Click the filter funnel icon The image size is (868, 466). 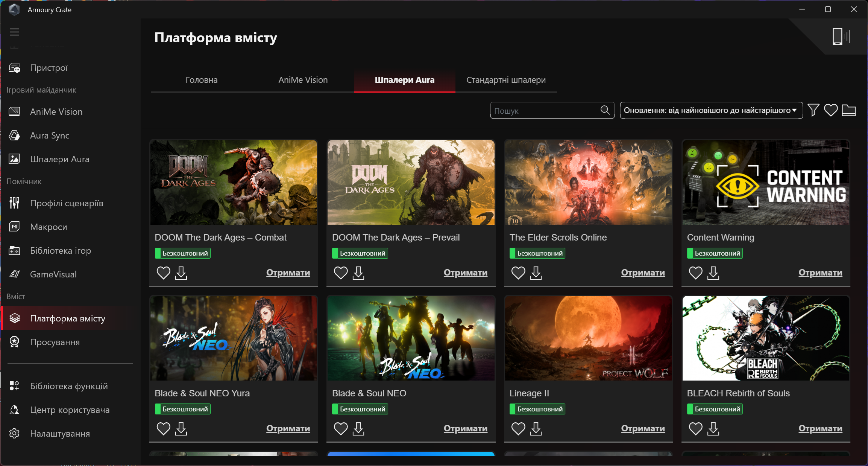[x=813, y=110]
